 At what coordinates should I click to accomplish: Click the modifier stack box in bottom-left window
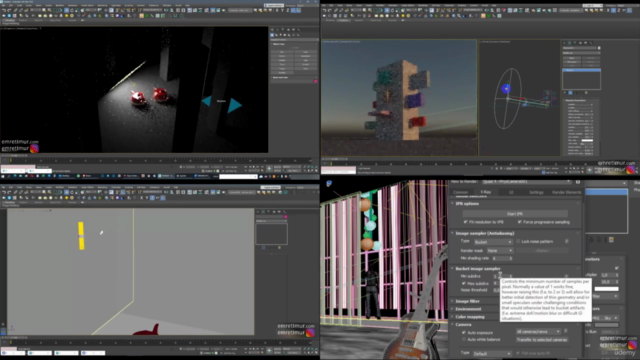pos(271,233)
